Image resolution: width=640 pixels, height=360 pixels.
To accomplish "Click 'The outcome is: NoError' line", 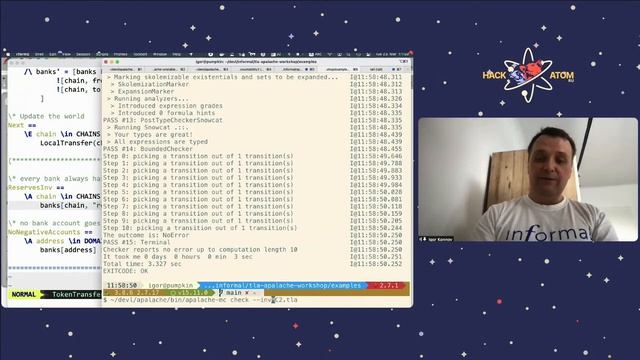I will pyautogui.click(x=146, y=236).
